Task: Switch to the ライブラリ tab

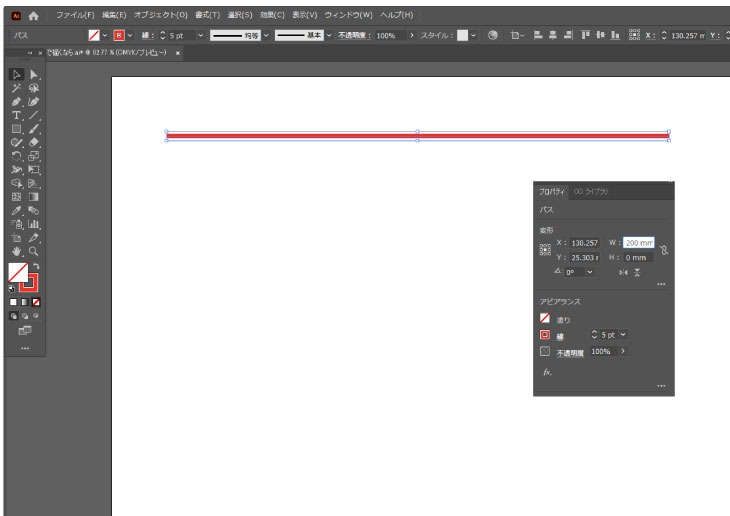Action: [x=590, y=191]
